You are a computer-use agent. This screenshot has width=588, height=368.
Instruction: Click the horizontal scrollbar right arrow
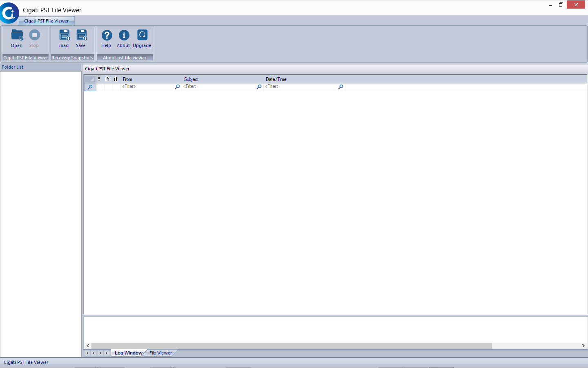(x=584, y=346)
